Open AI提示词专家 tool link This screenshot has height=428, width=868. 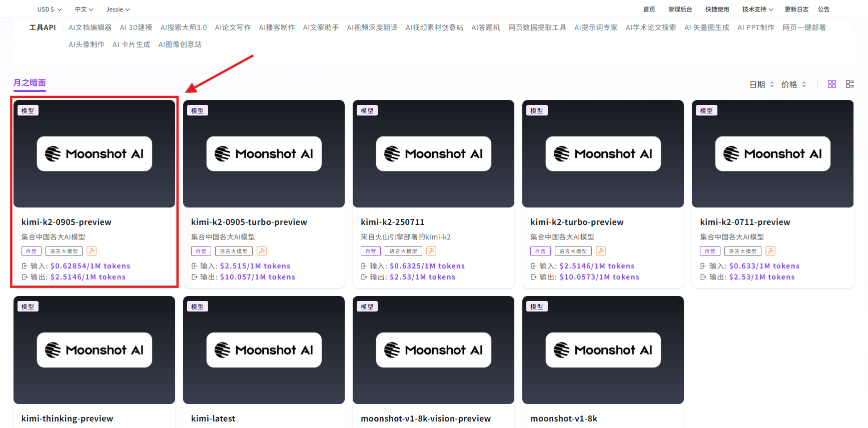point(596,27)
